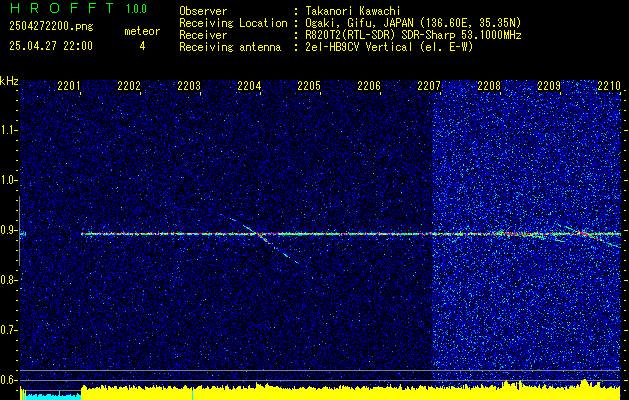Select the version number 1.0.0

pos(136,9)
